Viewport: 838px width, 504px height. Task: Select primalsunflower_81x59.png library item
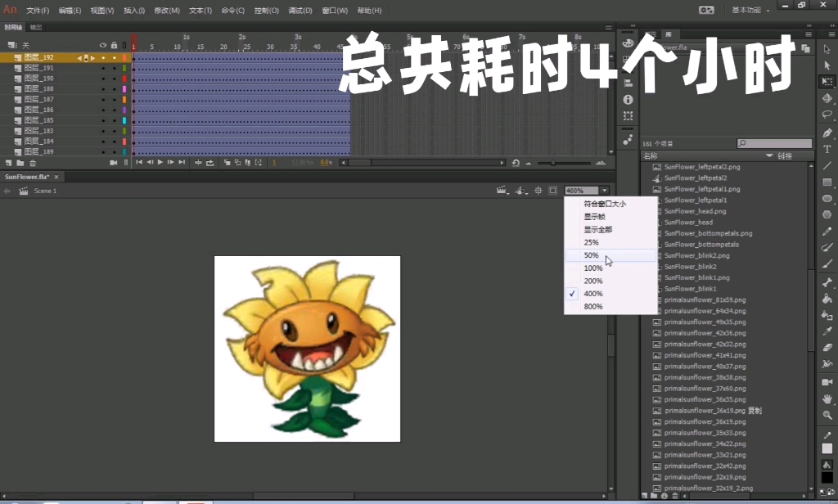pyautogui.click(x=705, y=299)
